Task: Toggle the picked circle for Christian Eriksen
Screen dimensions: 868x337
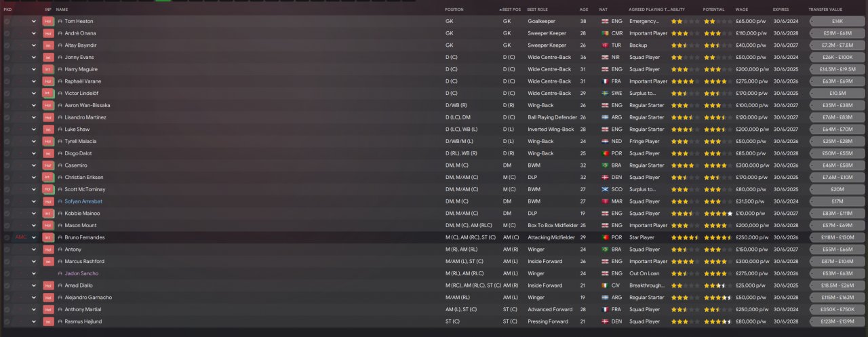Action: 7,178
